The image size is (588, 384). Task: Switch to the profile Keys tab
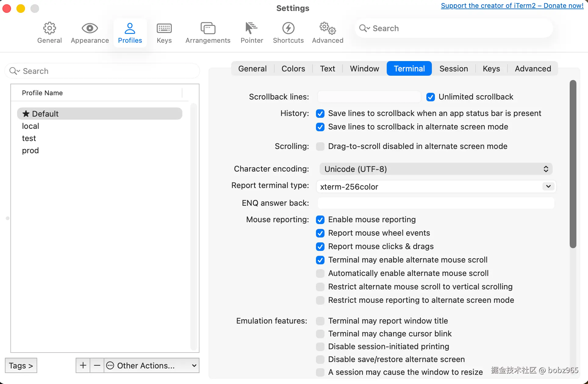coord(491,69)
